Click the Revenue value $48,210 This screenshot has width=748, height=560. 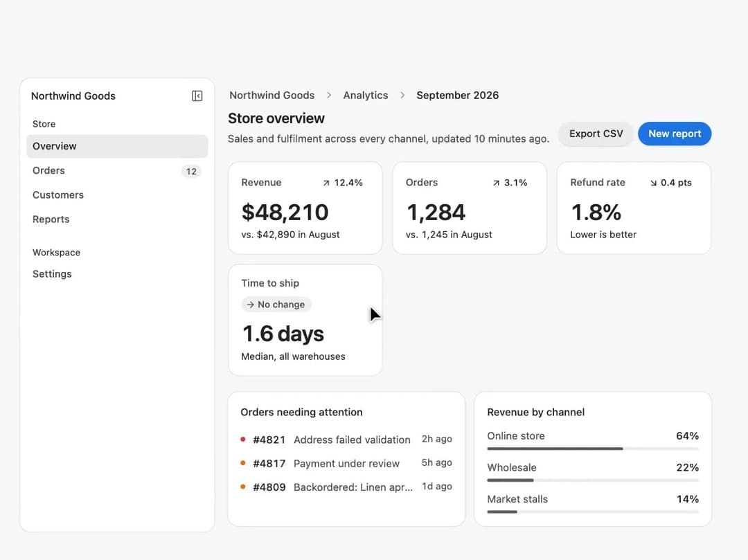click(x=285, y=213)
